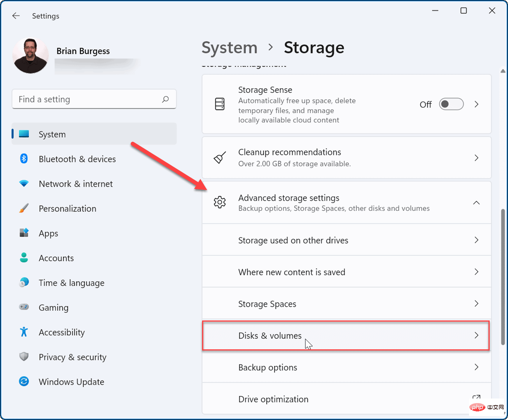Click the Bluetooth icon in sidebar

tap(24, 158)
